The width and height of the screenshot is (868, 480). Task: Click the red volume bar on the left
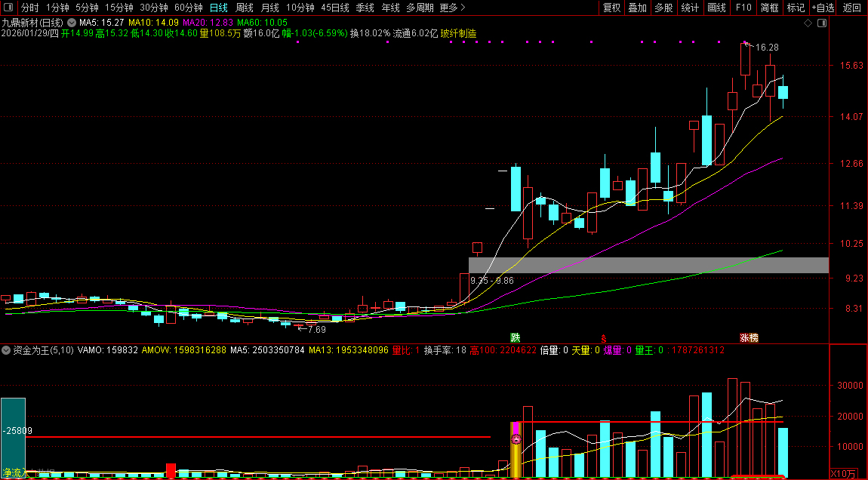[x=171, y=470]
